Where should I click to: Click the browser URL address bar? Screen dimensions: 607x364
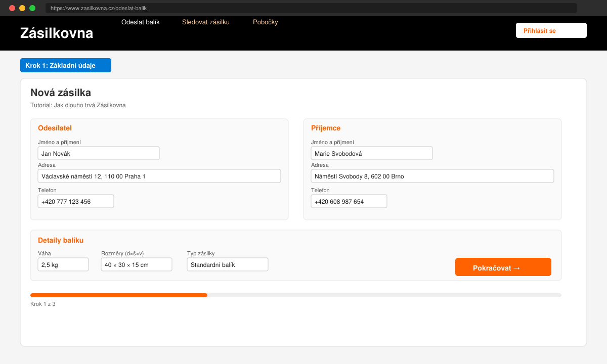point(311,8)
